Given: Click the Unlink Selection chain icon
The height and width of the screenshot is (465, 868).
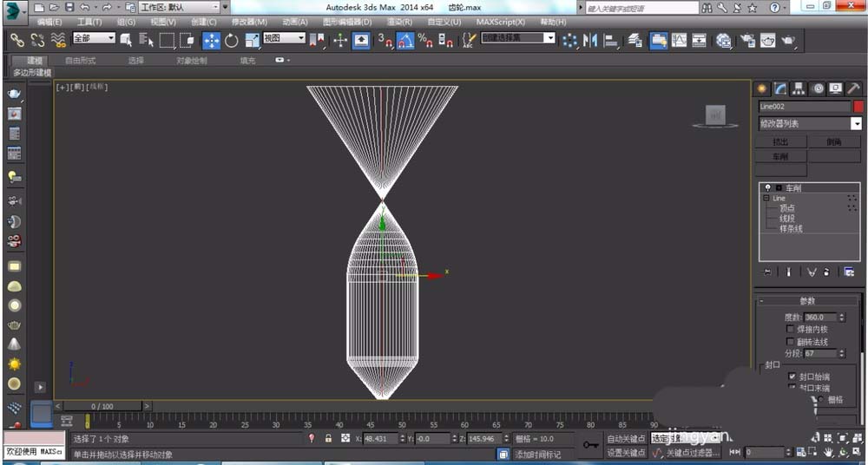Looking at the screenshot, I should click(37, 40).
